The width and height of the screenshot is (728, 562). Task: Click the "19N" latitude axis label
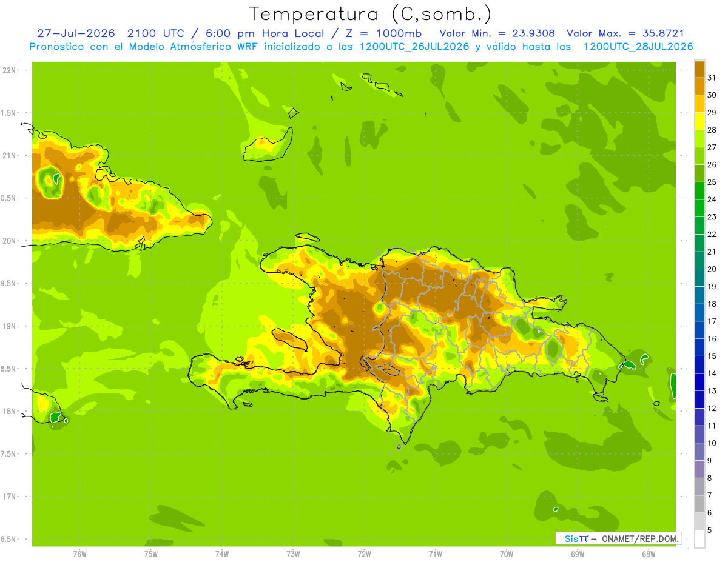[9, 326]
